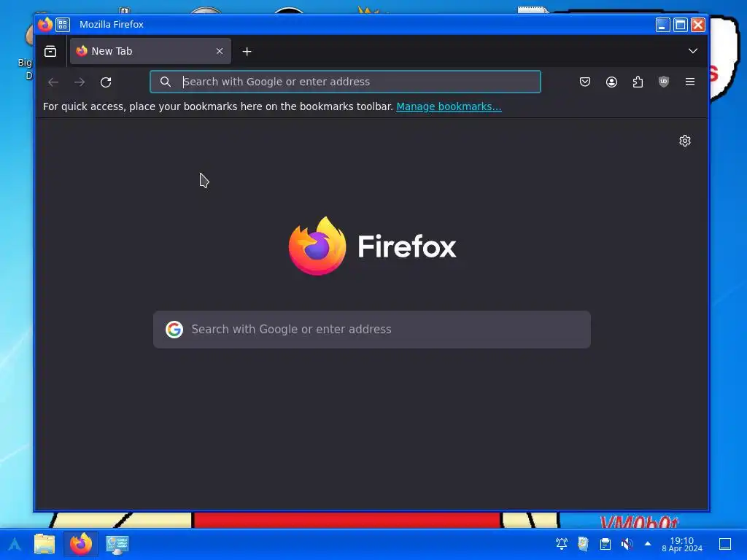This screenshot has height=560, width=747.
Task: Close the Mozilla Firefox window
Action: (x=698, y=25)
